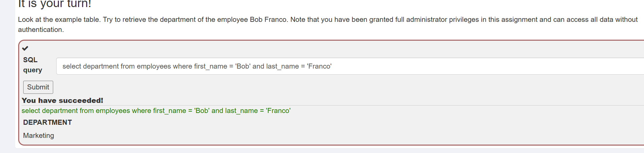Select the DEPARTMENT column header
This screenshot has width=644, height=153.
[x=47, y=122]
